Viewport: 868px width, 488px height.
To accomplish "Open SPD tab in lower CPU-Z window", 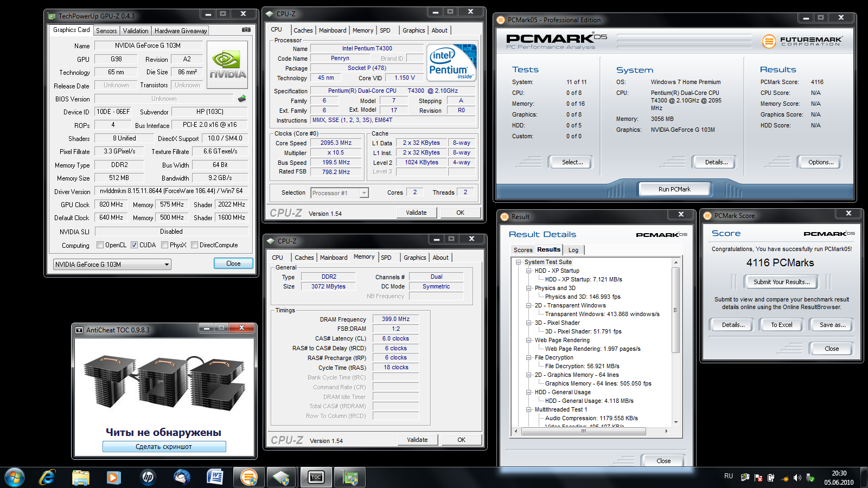I will point(386,258).
